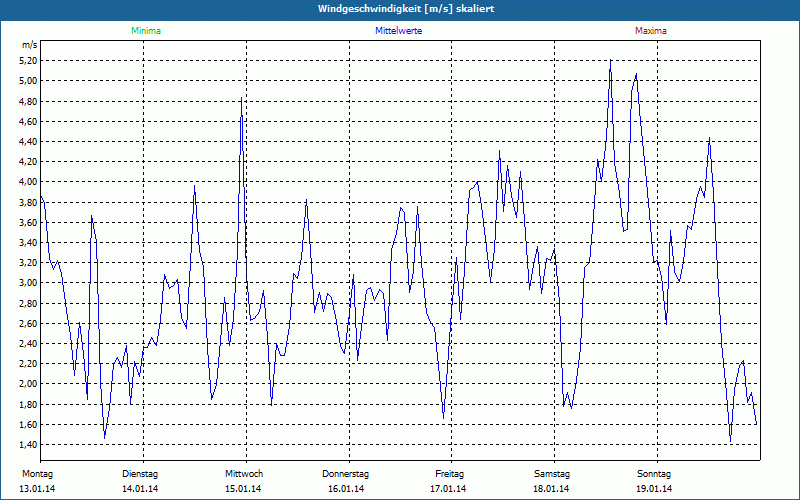Click the 2,20 y-axis value
This screenshot has width=800, height=500.
click(x=29, y=364)
